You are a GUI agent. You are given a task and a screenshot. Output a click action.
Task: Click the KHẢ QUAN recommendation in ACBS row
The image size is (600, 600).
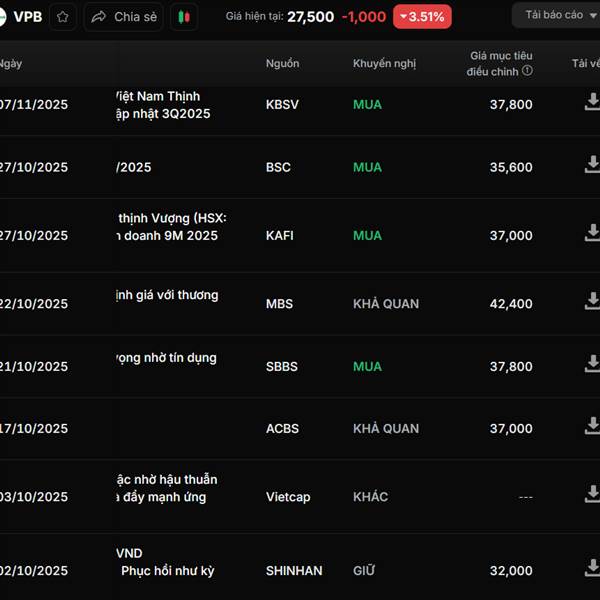(386, 429)
